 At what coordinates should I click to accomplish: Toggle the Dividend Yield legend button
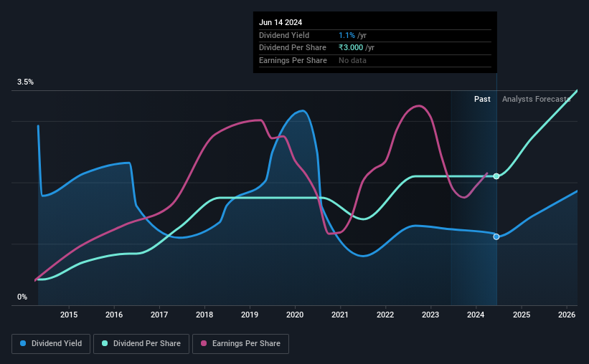coord(51,344)
